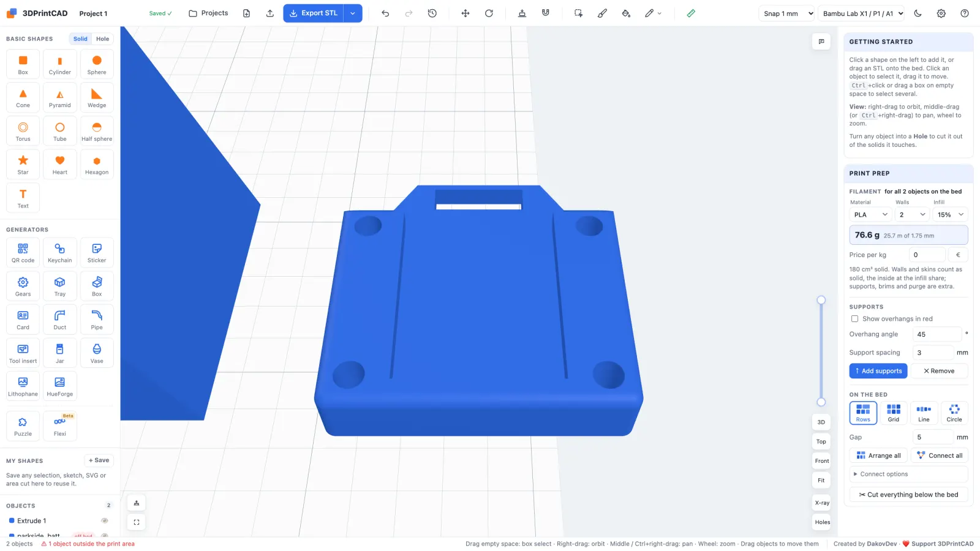Add a Torus shape
This screenshot has height=551, width=980.
click(23, 131)
